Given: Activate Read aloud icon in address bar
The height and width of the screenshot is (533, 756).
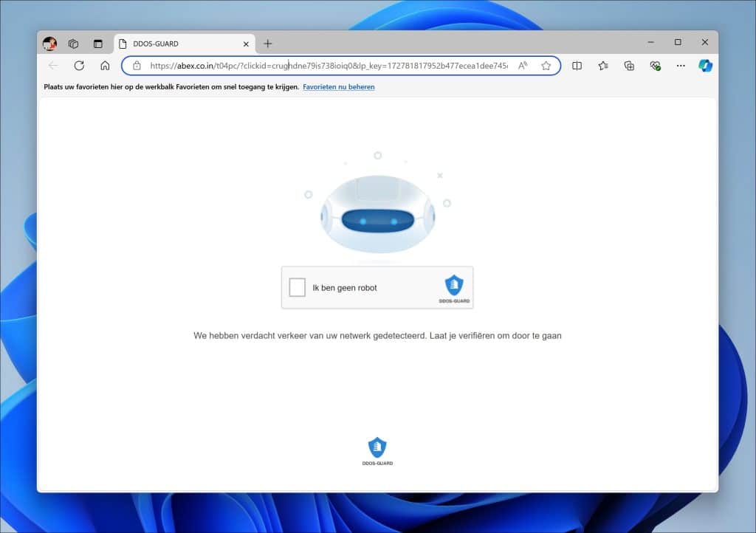Looking at the screenshot, I should click(x=523, y=66).
